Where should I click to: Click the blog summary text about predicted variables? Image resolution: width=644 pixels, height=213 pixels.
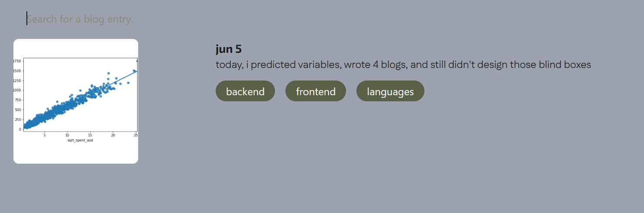[403, 65]
